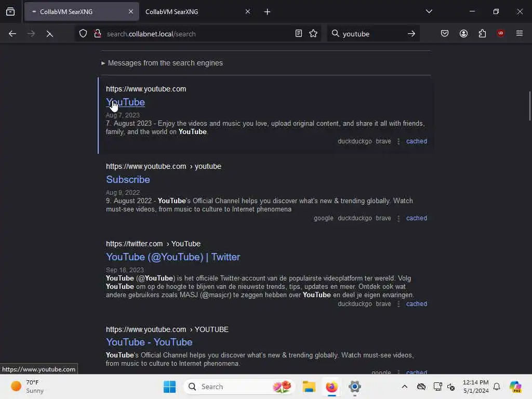
Task: Expand Messages from the search engines
Action: [162, 63]
